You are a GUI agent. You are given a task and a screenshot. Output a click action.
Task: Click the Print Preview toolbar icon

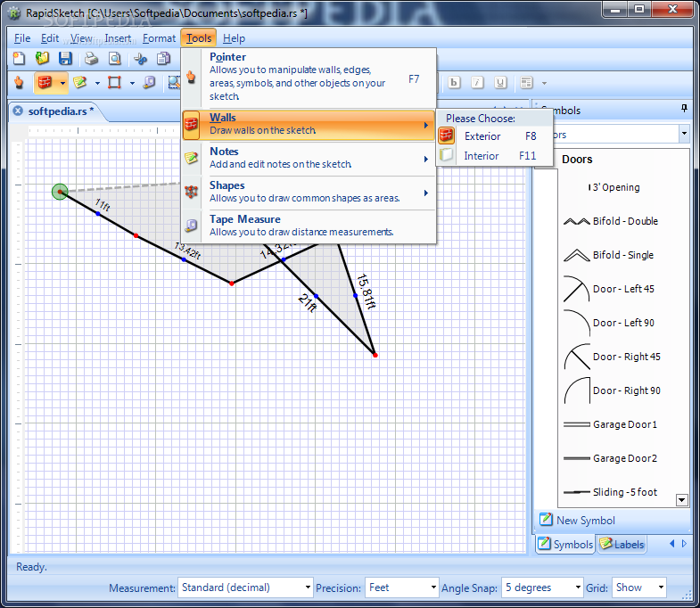click(115, 59)
